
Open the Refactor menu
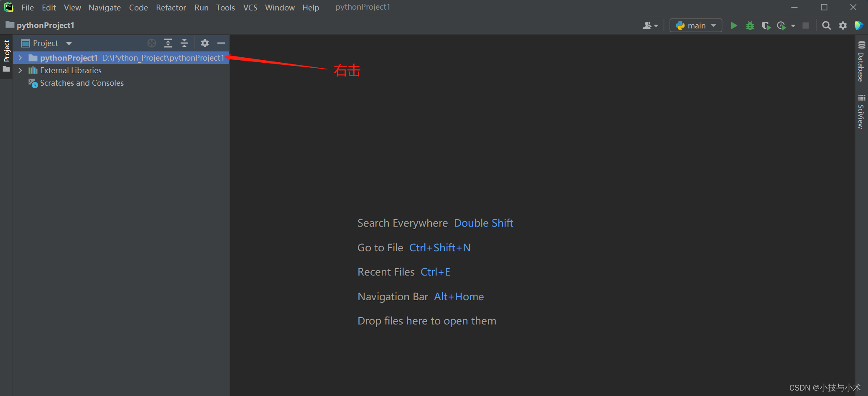(171, 8)
